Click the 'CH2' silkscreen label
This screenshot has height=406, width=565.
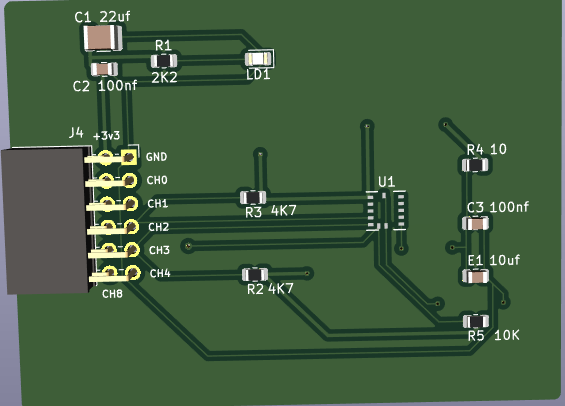(x=159, y=227)
